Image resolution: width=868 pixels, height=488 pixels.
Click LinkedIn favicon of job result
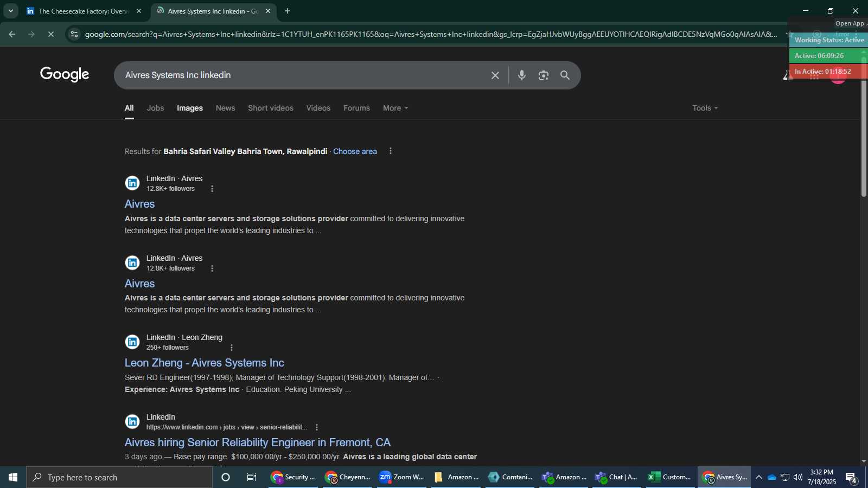pos(132,422)
